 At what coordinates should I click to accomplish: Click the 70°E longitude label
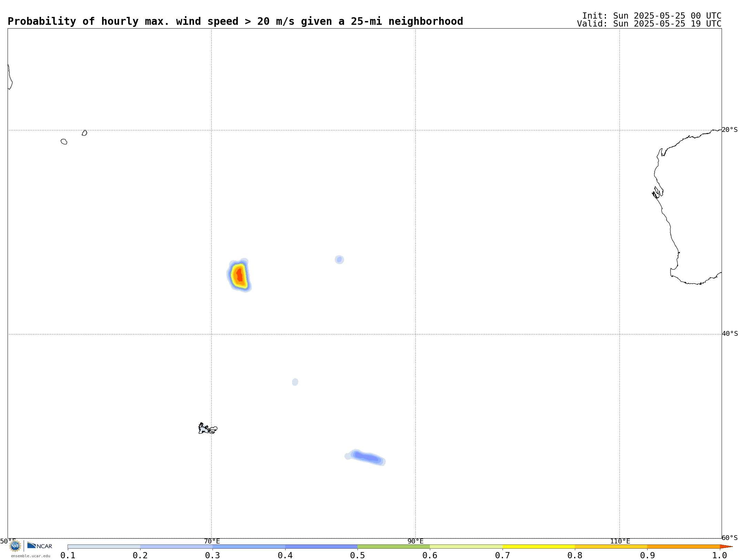tap(212, 541)
